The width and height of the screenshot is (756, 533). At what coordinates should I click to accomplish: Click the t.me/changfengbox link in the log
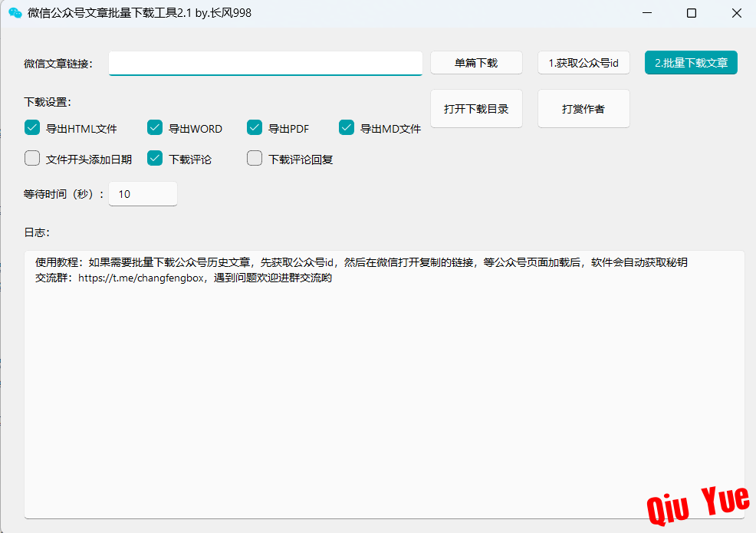pyautogui.click(x=141, y=278)
